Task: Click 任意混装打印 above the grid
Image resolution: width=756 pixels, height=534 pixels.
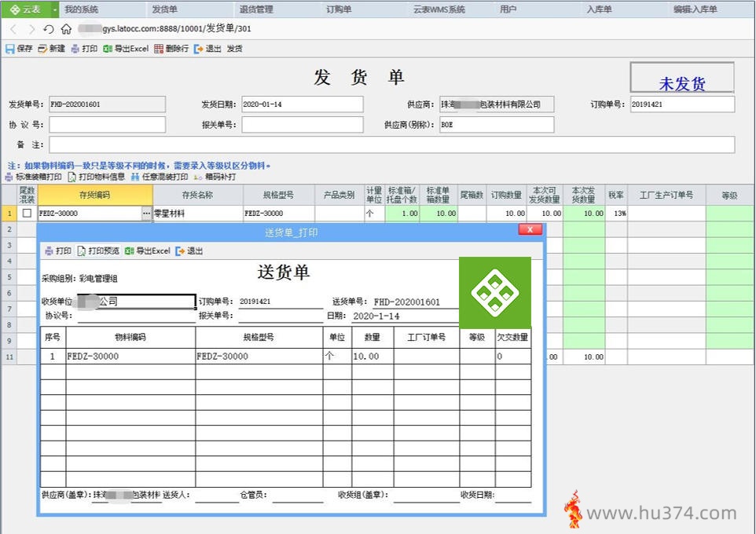Action: tap(160, 177)
